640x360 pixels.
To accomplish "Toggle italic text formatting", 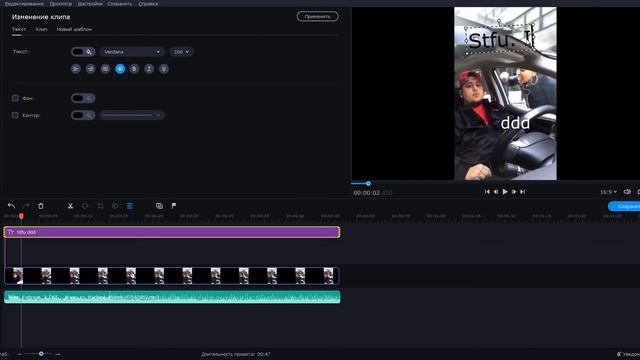I will click(149, 69).
